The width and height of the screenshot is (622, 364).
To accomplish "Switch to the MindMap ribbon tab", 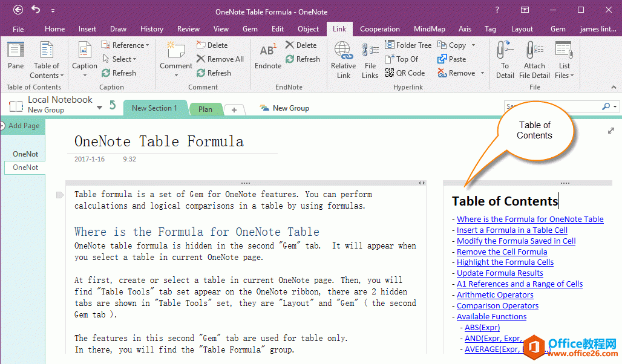I will (x=429, y=29).
